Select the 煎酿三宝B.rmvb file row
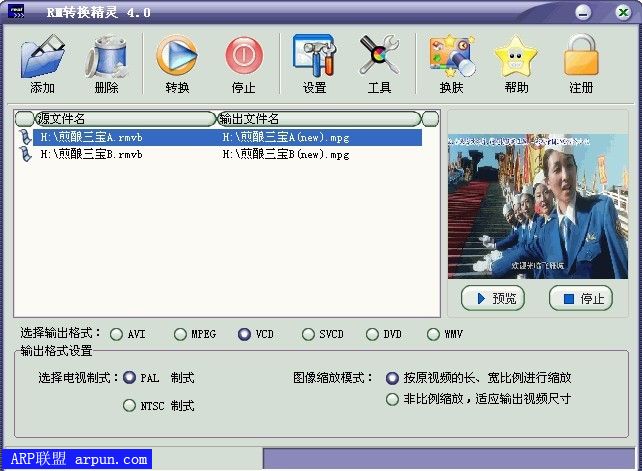 click(90, 155)
